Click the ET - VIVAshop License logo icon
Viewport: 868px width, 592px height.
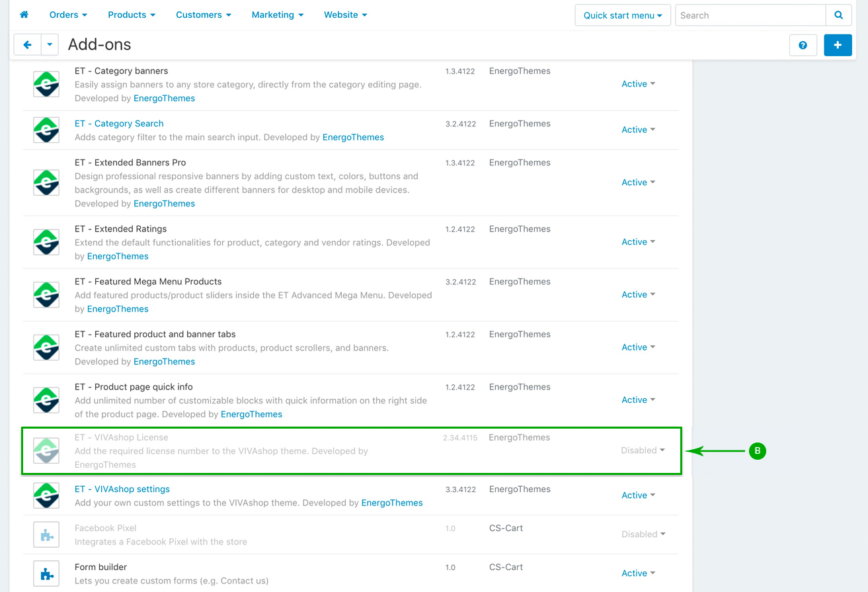coord(46,450)
